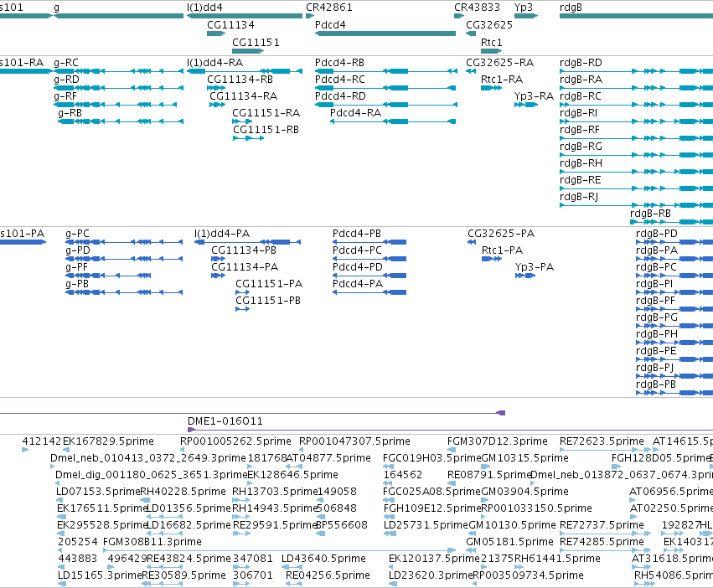Select the purple DME1-016011 start block
713x588 pixels.
coord(191,430)
